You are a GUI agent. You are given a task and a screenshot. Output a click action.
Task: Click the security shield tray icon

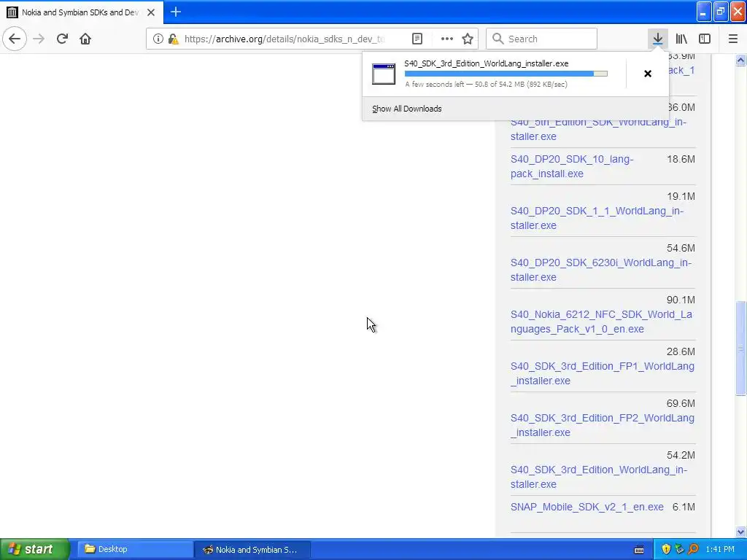click(666, 549)
